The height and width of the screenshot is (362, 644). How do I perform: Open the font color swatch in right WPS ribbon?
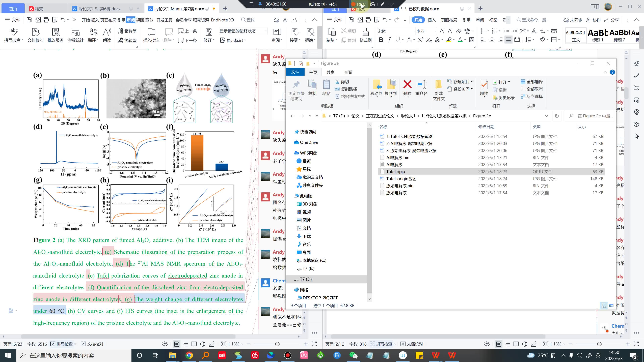pos(460,40)
